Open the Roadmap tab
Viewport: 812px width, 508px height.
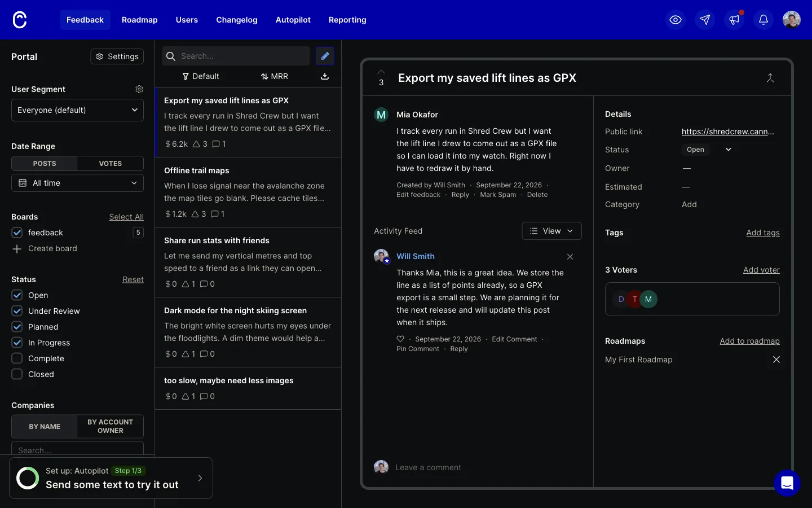[x=140, y=20]
